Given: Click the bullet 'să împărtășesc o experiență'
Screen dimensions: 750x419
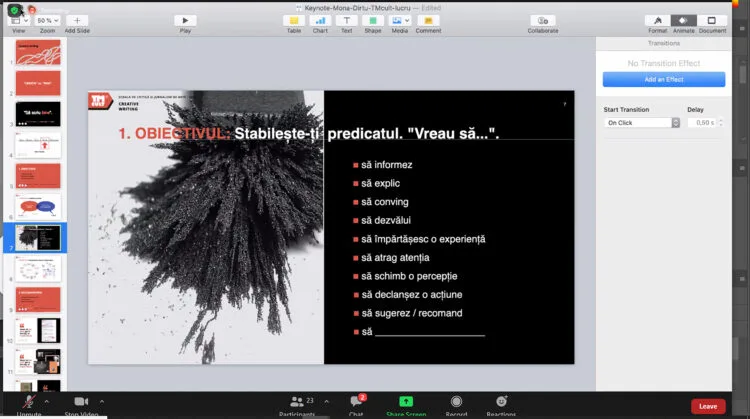Looking at the screenshot, I should pyautogui.click(x=423, y=239).
